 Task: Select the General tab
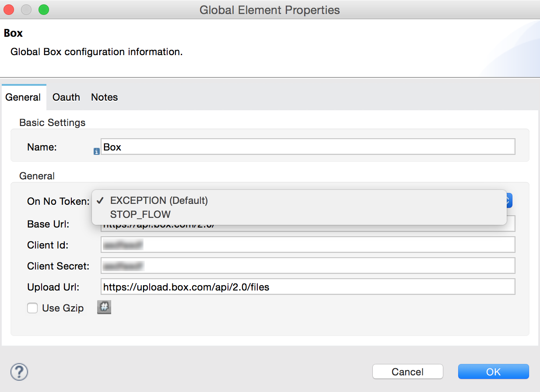(23, 97)
